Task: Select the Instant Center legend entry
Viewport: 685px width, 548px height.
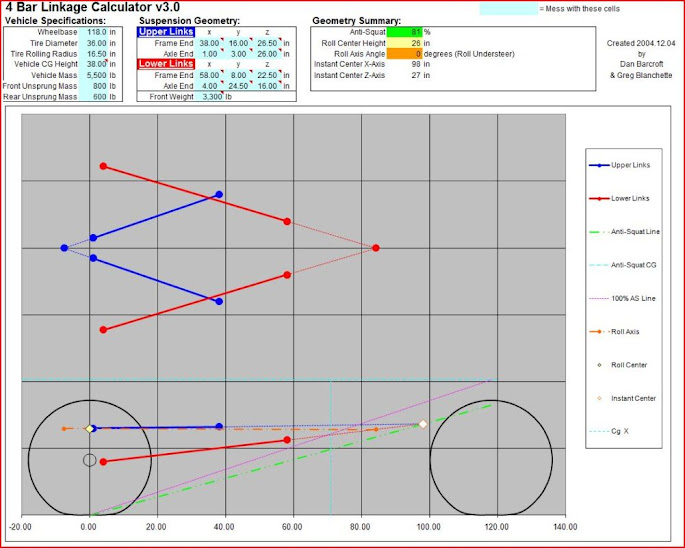Action: coord(627,398)
